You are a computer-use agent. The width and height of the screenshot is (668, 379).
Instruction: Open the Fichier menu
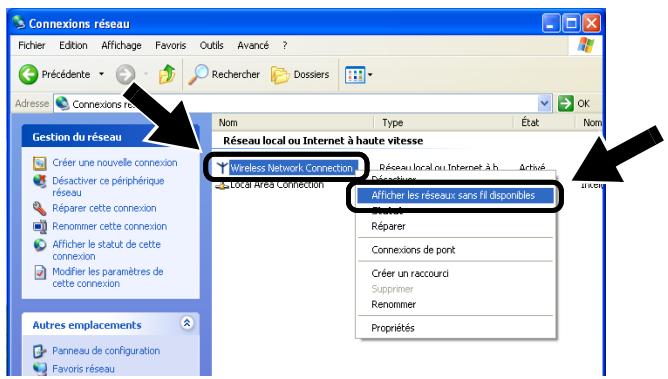click(x=32, y=45)
